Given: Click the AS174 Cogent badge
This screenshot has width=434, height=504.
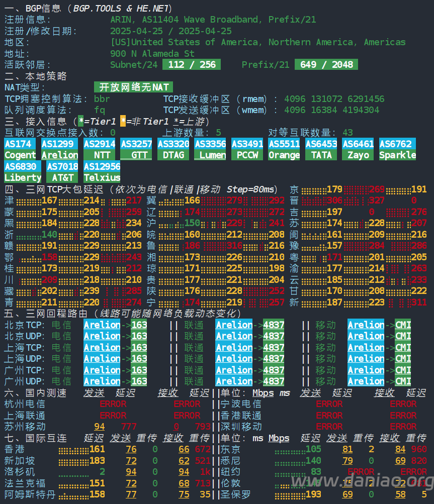Looking at the screenshot, I should coord(20,149).
